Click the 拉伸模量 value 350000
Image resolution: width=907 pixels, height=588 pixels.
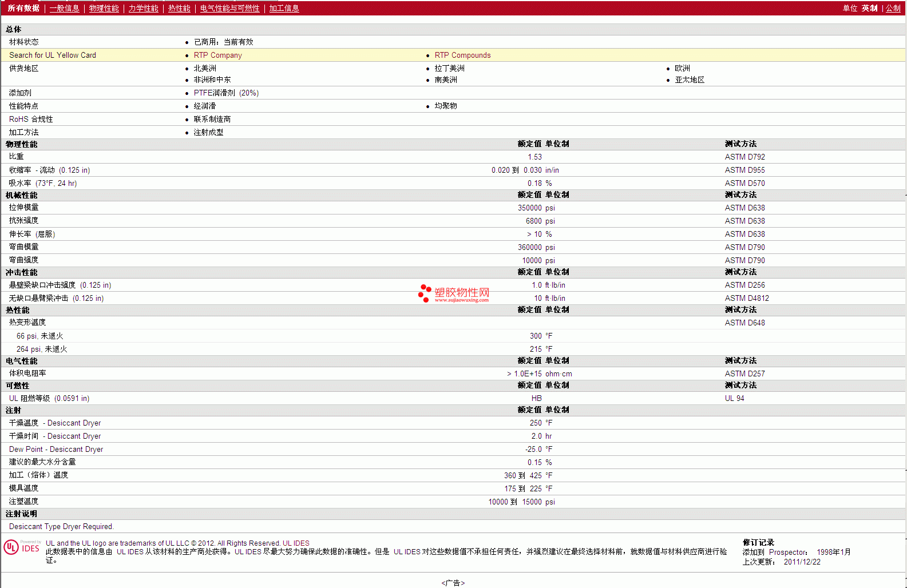point(529,208)
